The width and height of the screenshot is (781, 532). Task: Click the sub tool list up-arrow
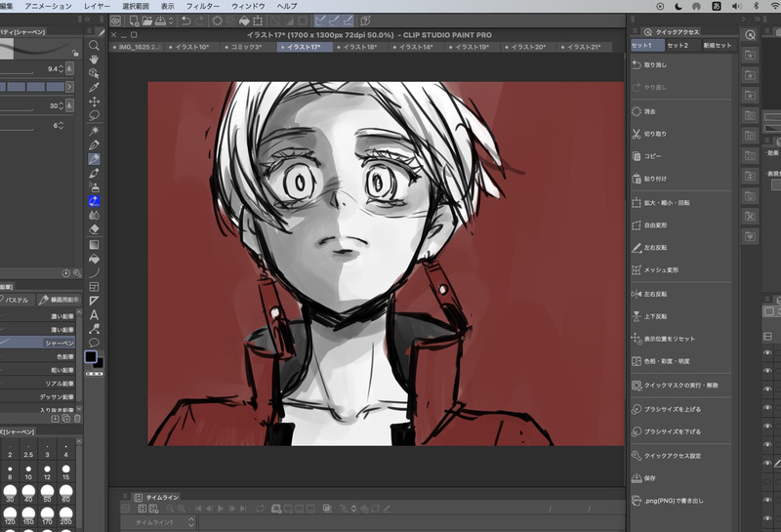point(79,311)
